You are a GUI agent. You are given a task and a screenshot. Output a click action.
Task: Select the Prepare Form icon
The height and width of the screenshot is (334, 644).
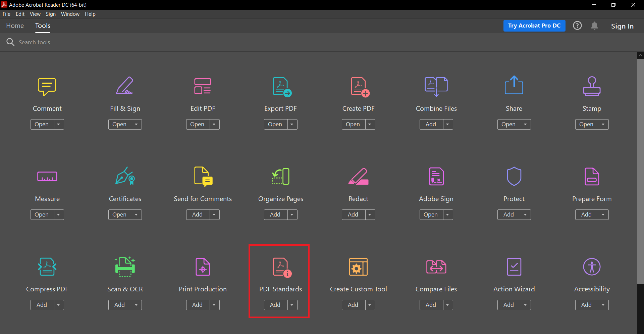coord(592,177)
